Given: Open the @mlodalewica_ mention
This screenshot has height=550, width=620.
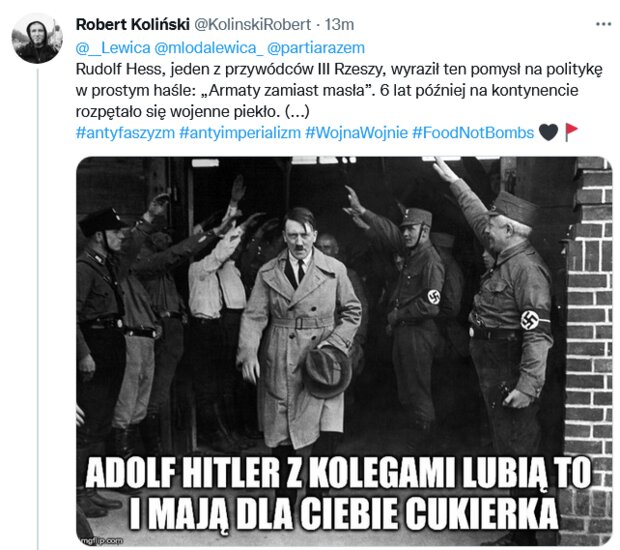Looking at the screenshot, I should coord(208,48).
